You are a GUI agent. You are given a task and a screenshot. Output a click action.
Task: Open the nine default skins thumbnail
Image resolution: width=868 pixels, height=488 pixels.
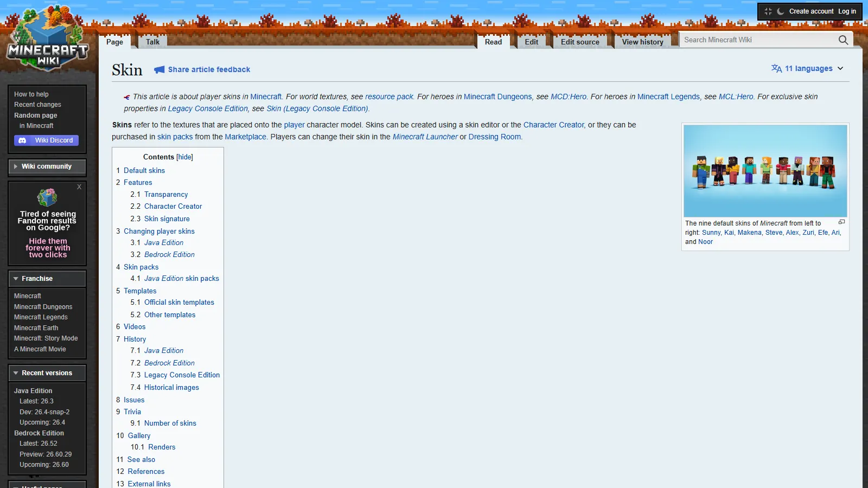coord(765,171)
